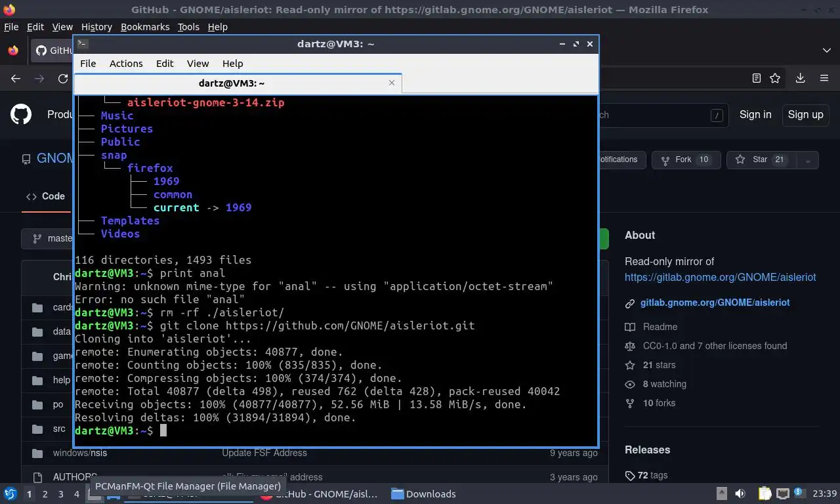The width and height of the screenshot is (840, 504).
Task: Star the aisleriot repository
Action: [762, 159]
